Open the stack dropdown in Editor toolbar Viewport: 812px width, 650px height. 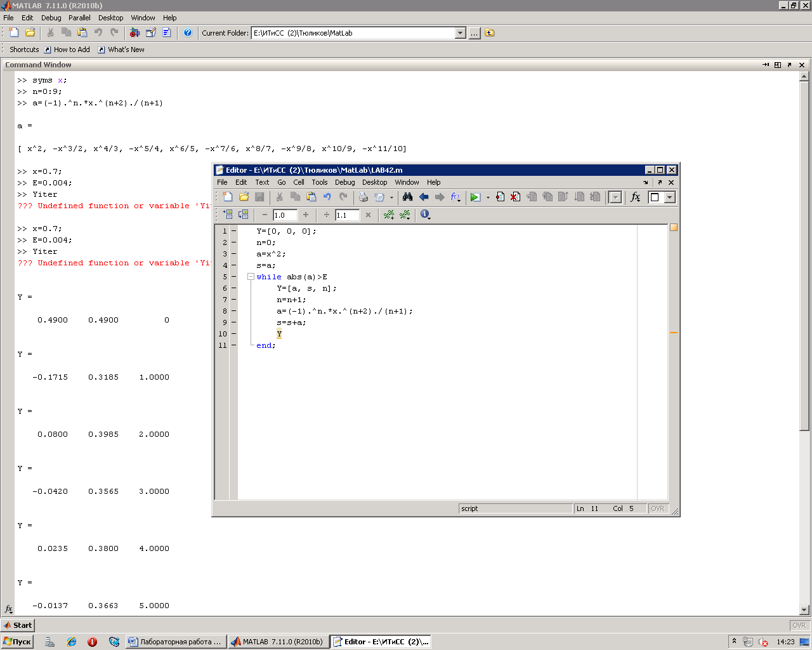tap(615, 197)
